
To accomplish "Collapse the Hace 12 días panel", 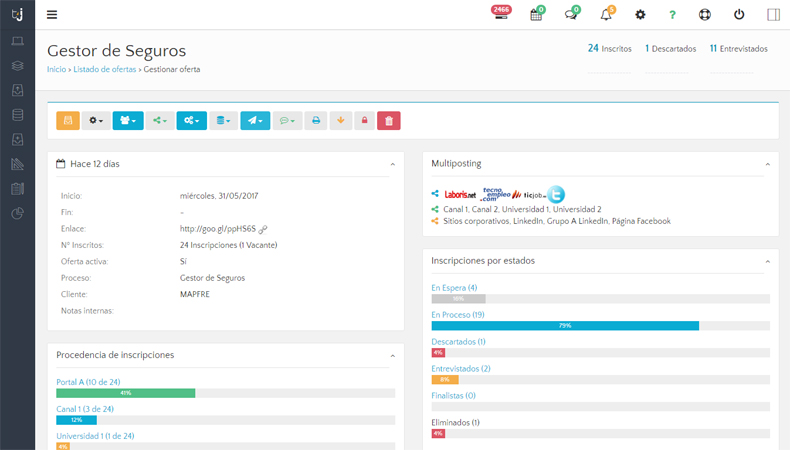I will [392, 164].
